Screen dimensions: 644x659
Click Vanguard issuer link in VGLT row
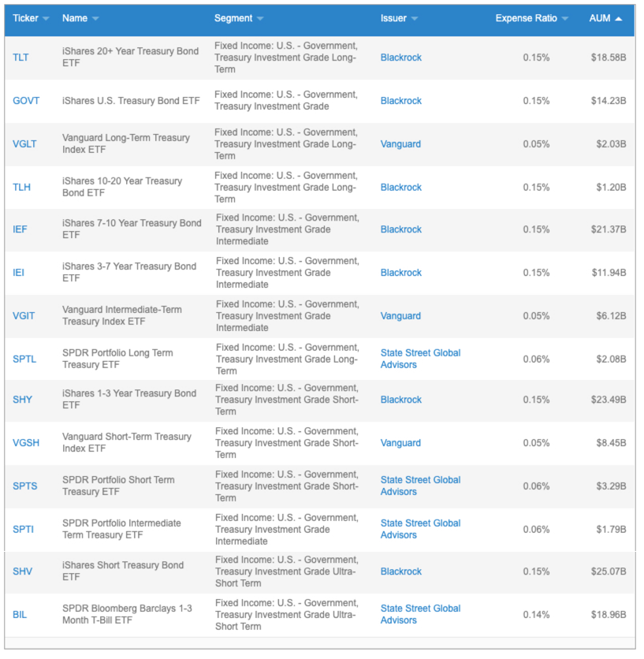tap(400, 144)
